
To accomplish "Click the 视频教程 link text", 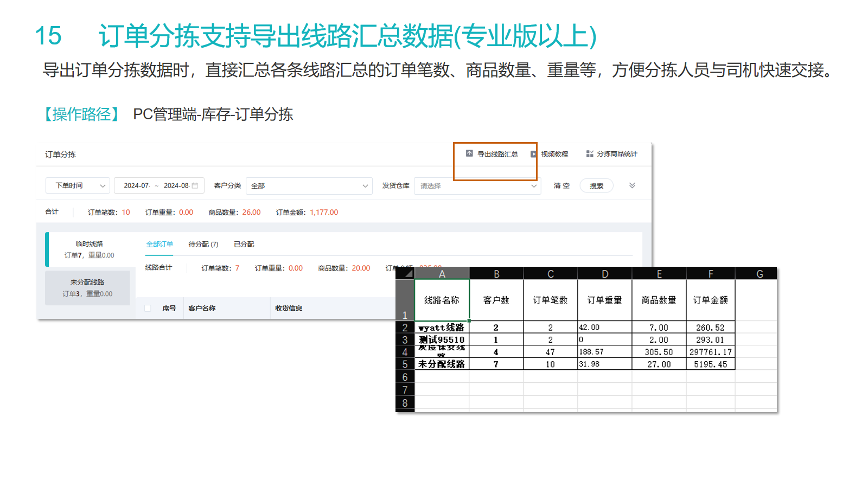I will 554,155.
